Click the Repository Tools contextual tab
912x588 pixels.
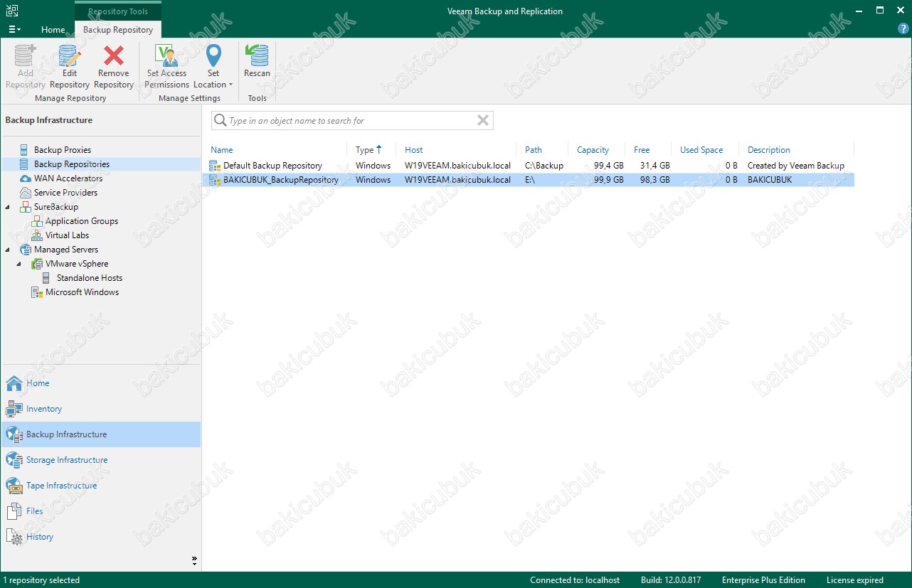[118, 11]
